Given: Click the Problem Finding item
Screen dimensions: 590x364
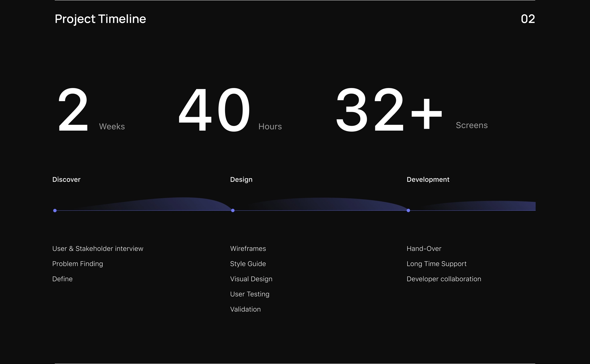Looking at the screenshot, I should point(78,264).
